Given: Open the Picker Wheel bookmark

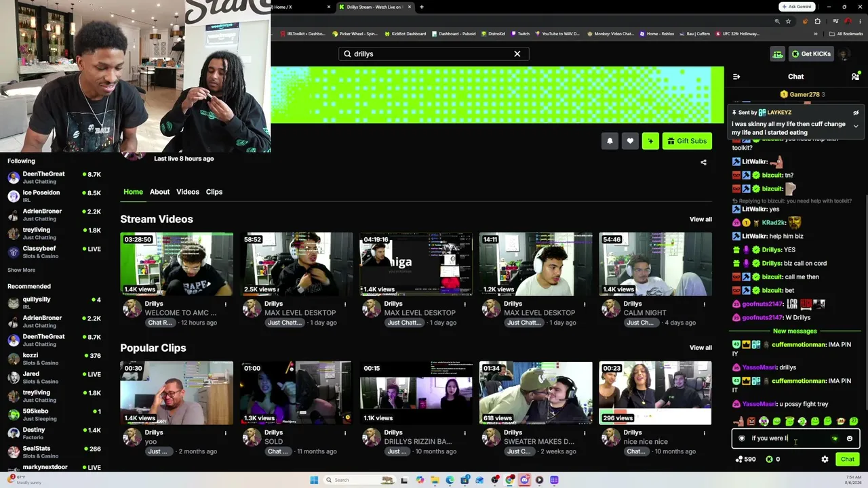Looking at the screenshot, I should [355, 34].
